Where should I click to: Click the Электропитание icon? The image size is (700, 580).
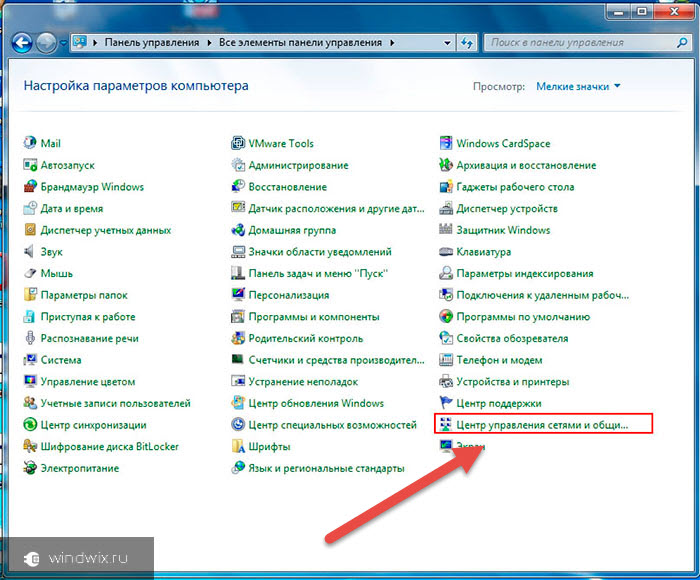(30, 468)
